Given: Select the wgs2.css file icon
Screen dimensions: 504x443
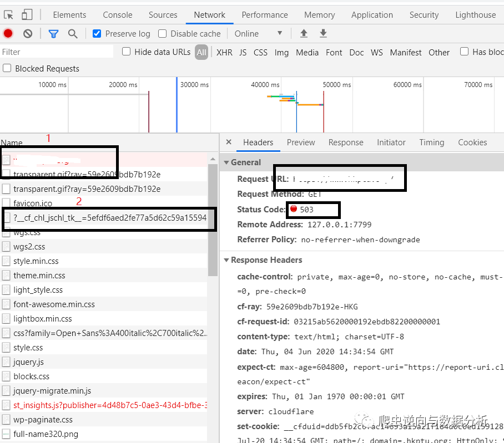Looking at the screenshot, I should point(6,247).
